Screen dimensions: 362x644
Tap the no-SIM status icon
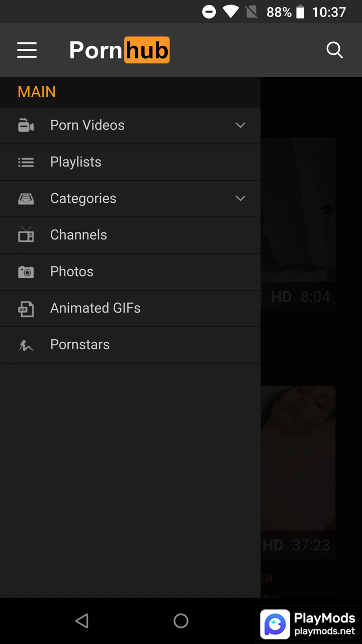[x=252, y=12]
